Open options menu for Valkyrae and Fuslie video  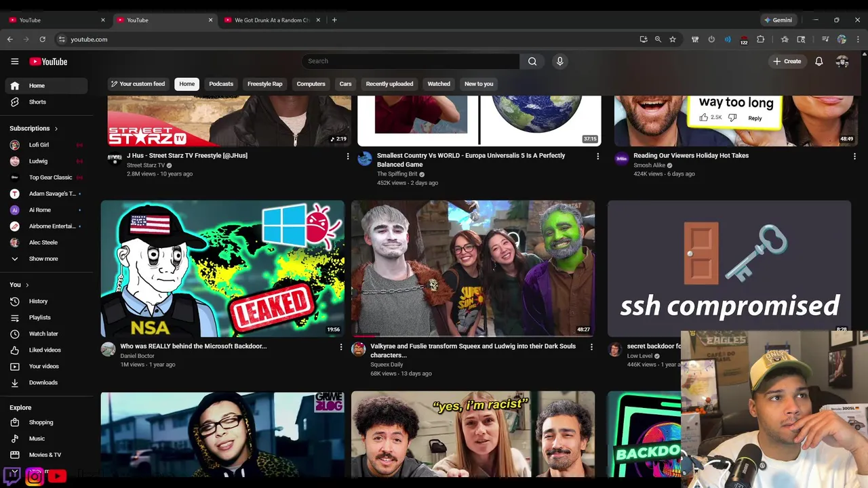[x=591, y=346]
